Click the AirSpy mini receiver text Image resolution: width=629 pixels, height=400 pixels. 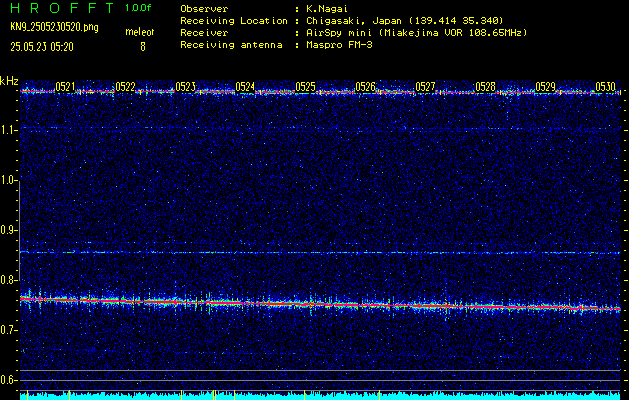tap(416, 33)
